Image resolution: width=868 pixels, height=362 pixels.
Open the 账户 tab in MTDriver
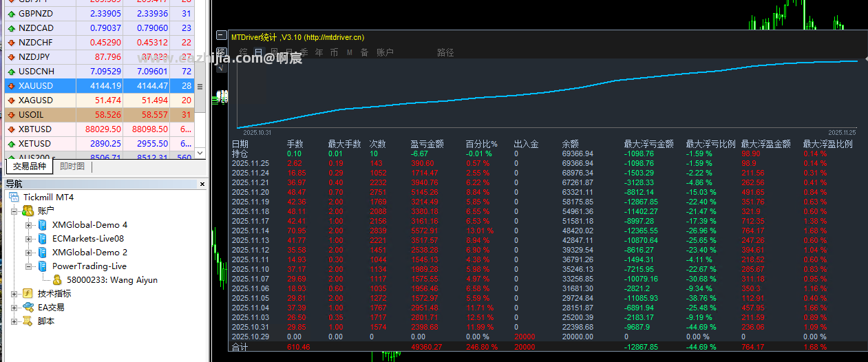click(x=385, y=52)
